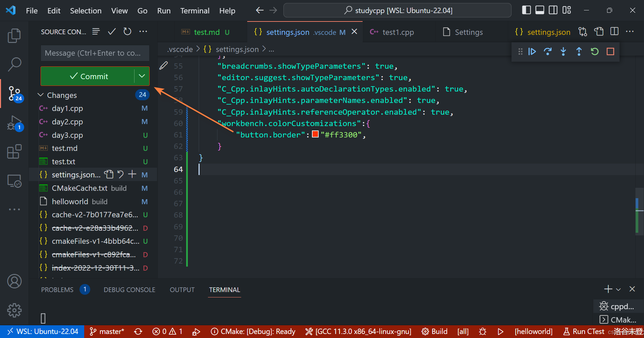Open DEBUG CONSOLE panel tab
This screenshot has height=338, width=644.
(x=129, y=290)
